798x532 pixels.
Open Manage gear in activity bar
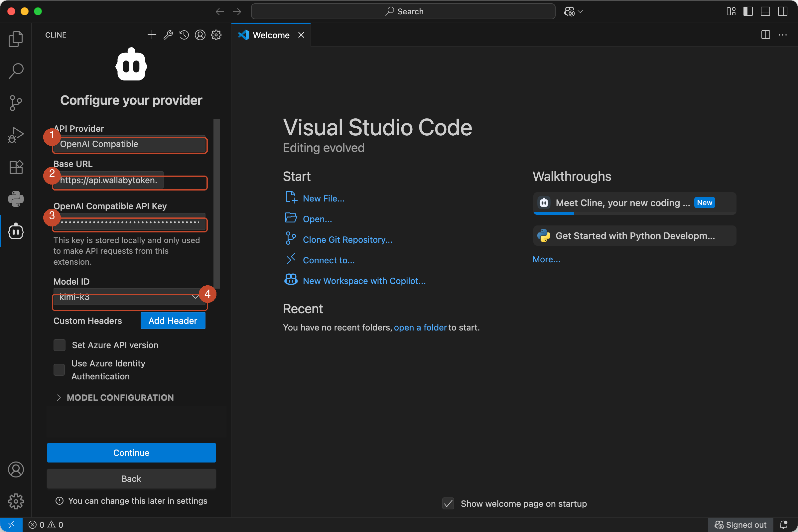tap(16, 501)
